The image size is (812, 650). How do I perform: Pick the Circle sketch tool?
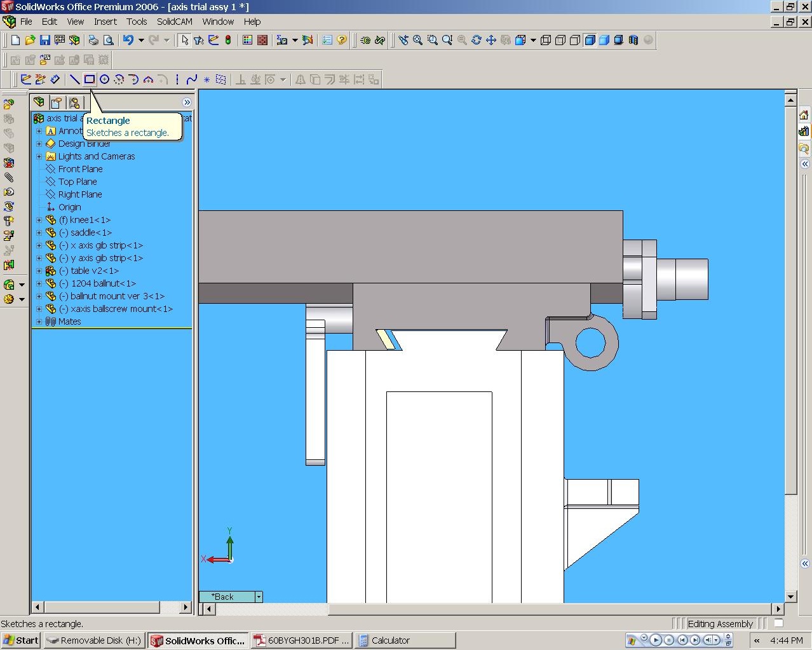pyautogui.click(x=104, y=79)
